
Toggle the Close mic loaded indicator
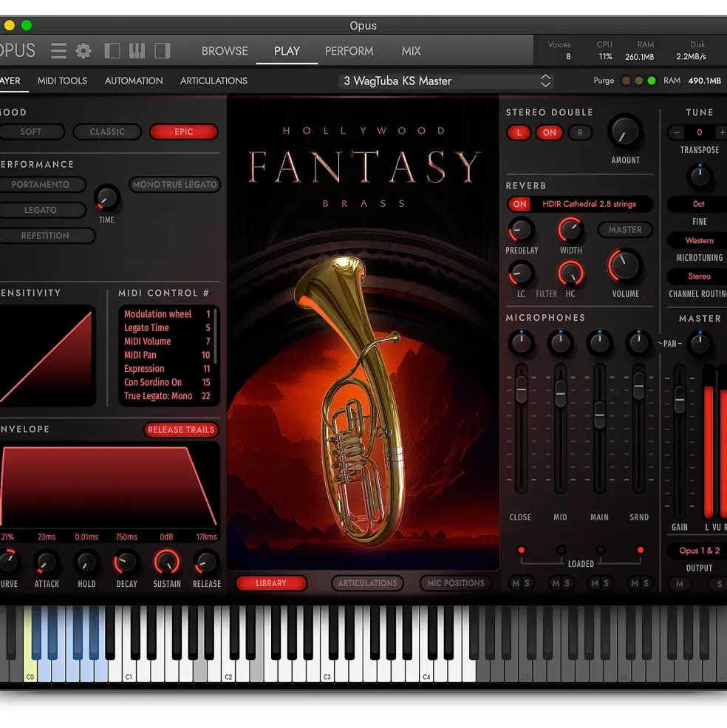(x=521, y=550)
